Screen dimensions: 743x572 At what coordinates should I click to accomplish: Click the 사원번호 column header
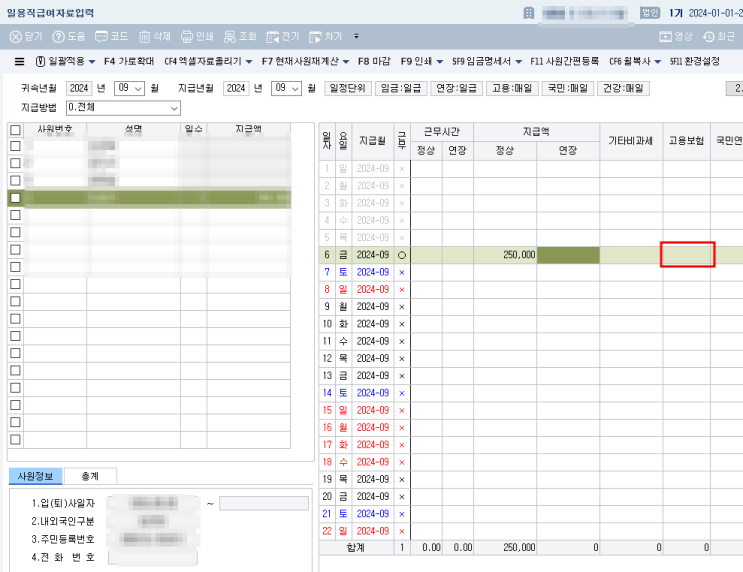click(x=55, y=129)
